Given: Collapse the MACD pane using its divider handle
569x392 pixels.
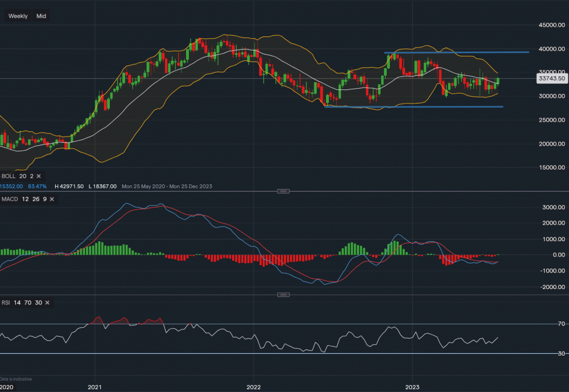Looking at the screenshot, I should tap(283, 192).
